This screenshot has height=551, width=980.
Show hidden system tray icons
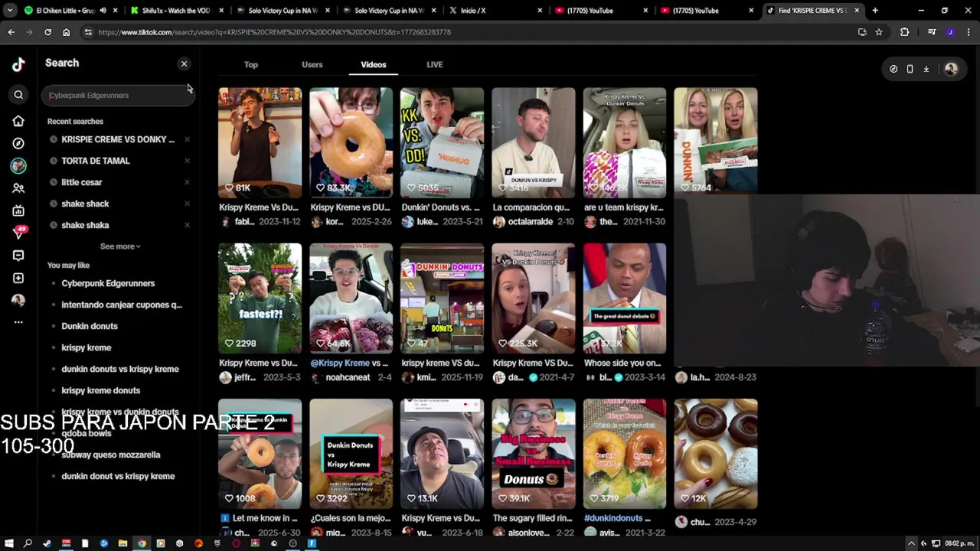[x=911, y=543]
